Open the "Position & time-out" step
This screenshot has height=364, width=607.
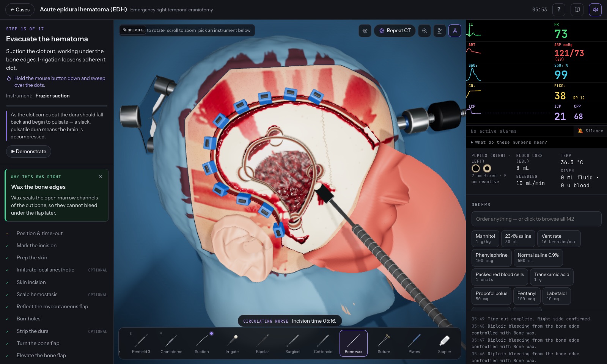[x=57, y=233]
